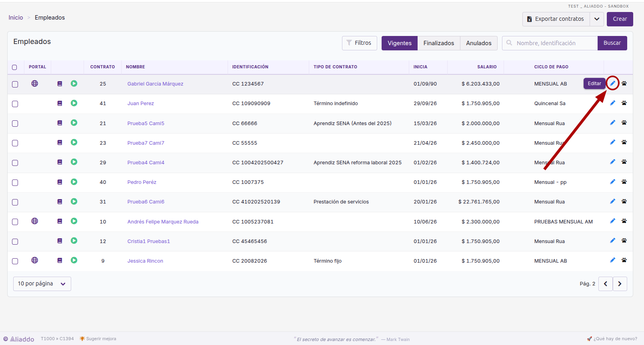Sort by the SALARIO column header

(487, 67)
